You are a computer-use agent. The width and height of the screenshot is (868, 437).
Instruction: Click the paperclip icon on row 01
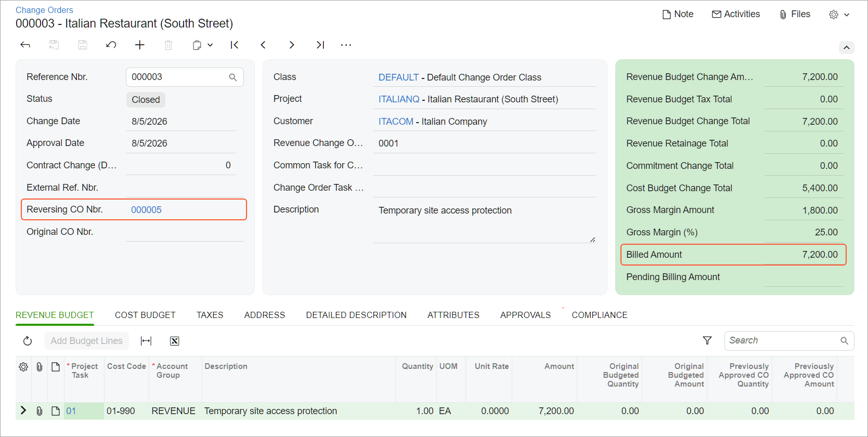(40, 411)
